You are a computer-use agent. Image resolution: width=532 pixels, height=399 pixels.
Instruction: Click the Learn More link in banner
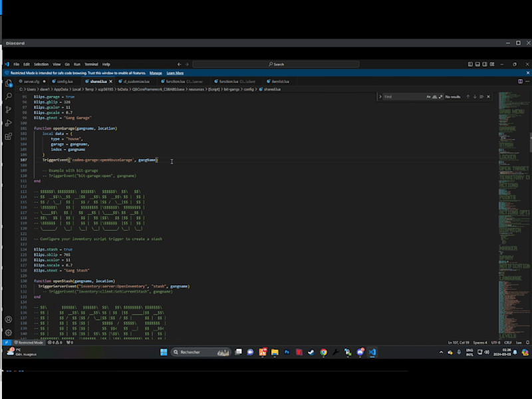175,73
